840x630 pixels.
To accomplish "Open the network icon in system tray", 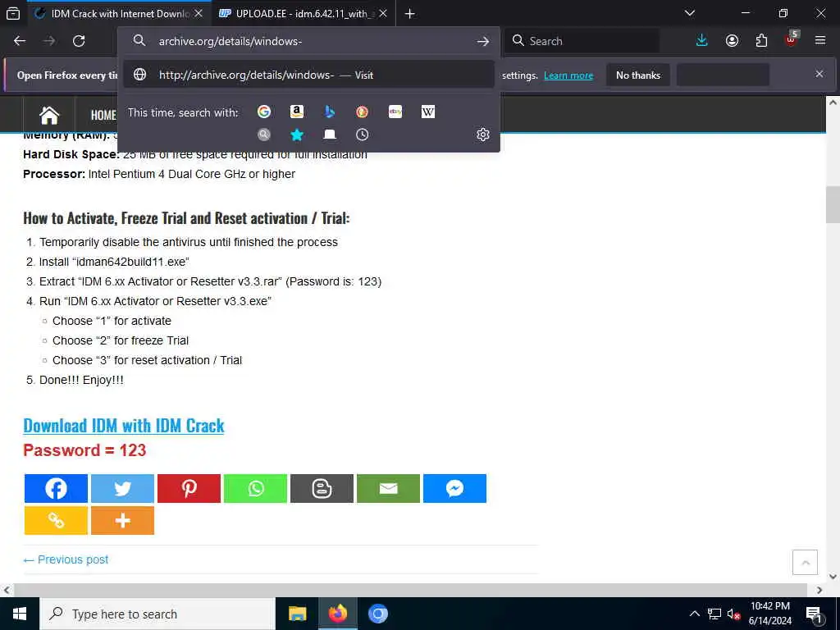I will coord(714,614).
